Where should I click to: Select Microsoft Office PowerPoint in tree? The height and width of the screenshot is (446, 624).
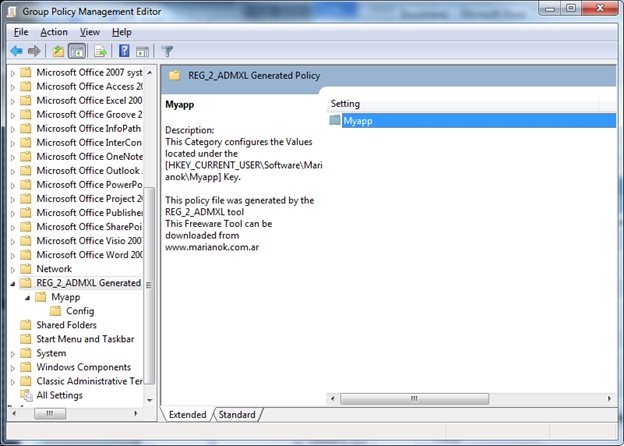click(x=89, y=185)
